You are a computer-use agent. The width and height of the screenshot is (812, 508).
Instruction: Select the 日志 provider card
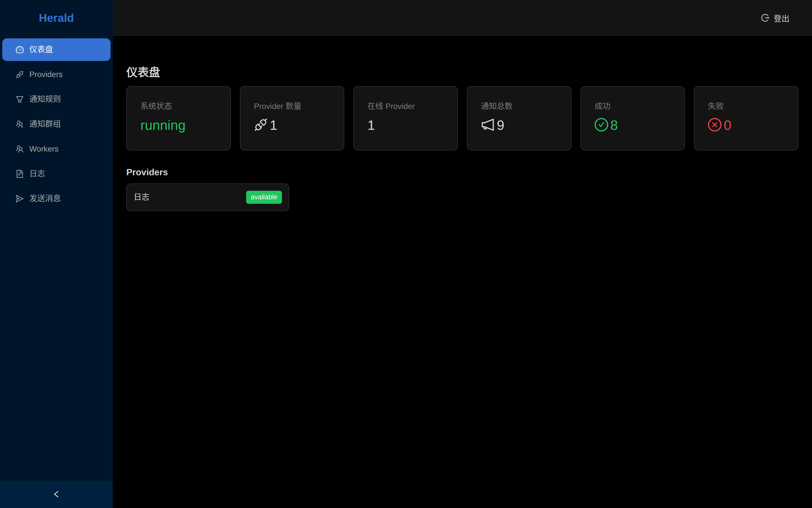(208, 197)
